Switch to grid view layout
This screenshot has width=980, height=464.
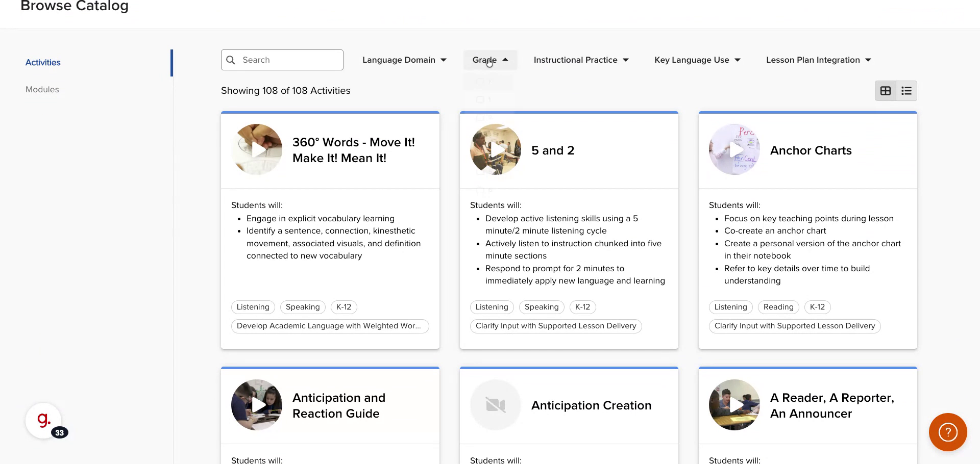click(x=886, y=91)
